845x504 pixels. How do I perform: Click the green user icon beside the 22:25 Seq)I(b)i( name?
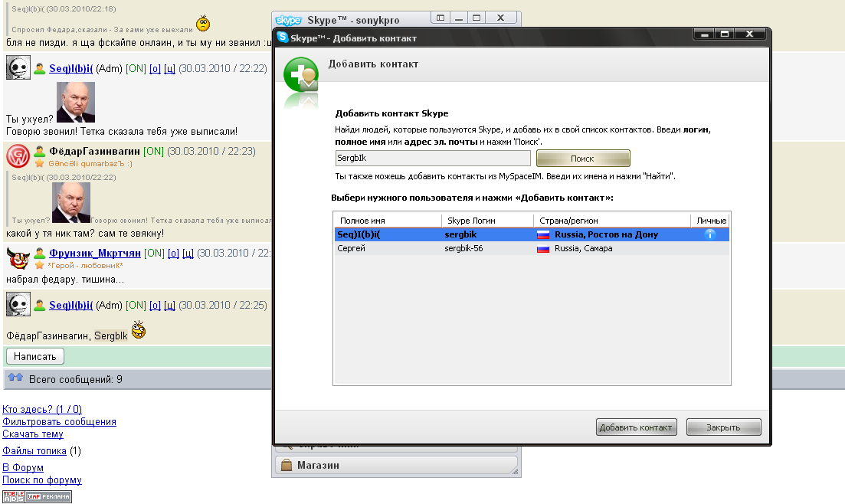(39, 305)
